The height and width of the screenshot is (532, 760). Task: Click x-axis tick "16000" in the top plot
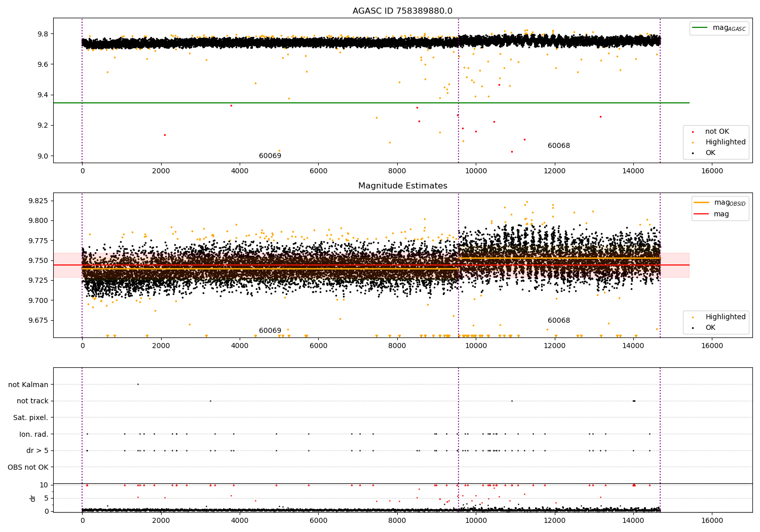[x=712, y=171]
